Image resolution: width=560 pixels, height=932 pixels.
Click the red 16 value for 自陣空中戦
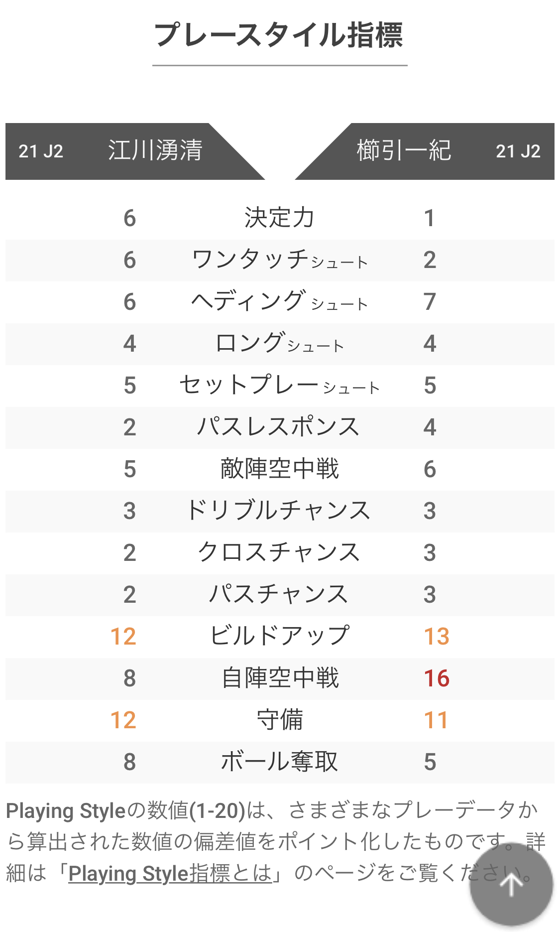[437, 678]
